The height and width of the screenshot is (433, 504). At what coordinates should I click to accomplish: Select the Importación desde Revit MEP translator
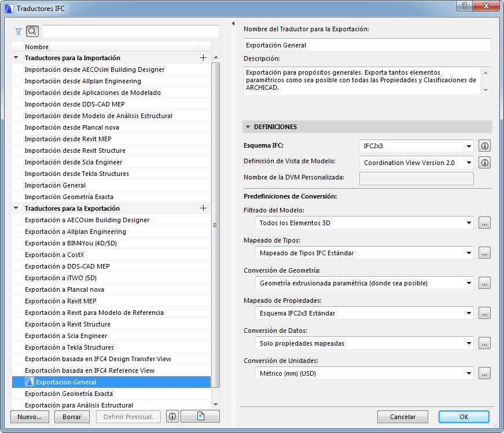click(x=69, y=139)
